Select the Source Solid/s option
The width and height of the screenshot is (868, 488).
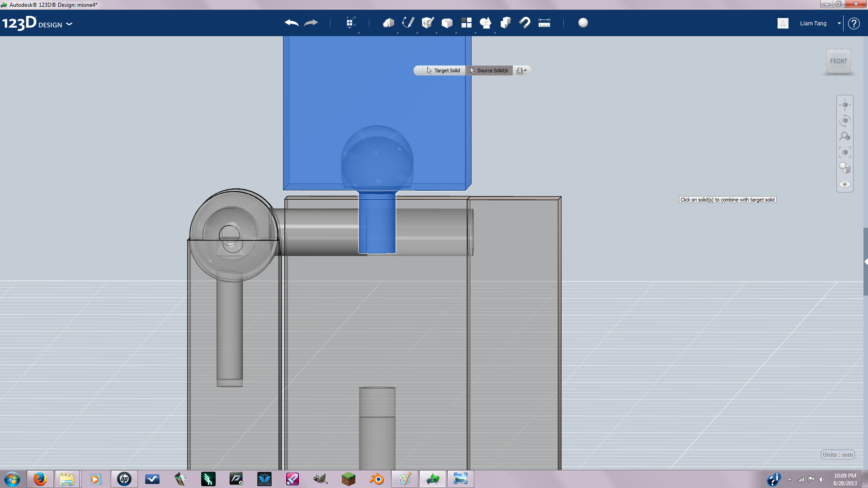[x=489, y=70]
